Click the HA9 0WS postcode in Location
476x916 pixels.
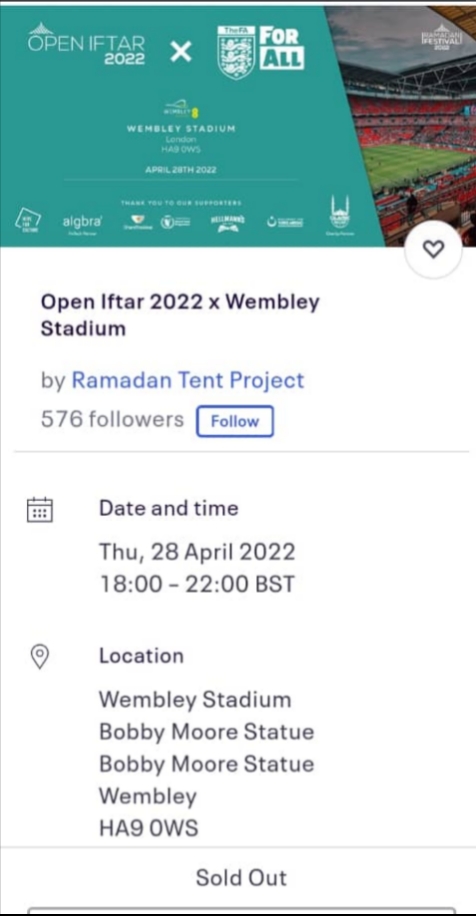pyautogui.click(x=148, y=828)
